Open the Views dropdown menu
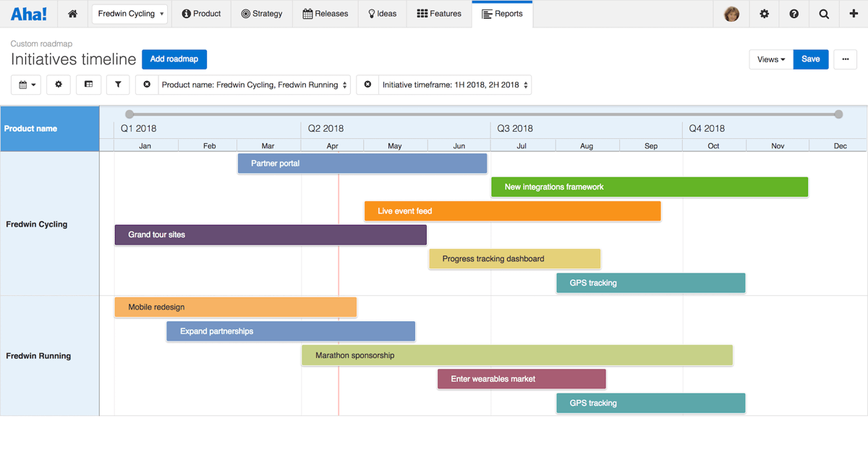This screenshot has height=471, width=868. (x=770, y=59)
